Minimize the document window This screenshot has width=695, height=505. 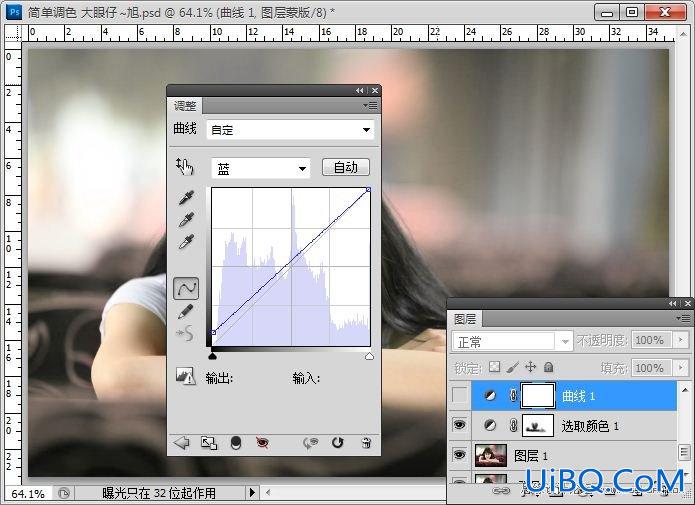607,12
